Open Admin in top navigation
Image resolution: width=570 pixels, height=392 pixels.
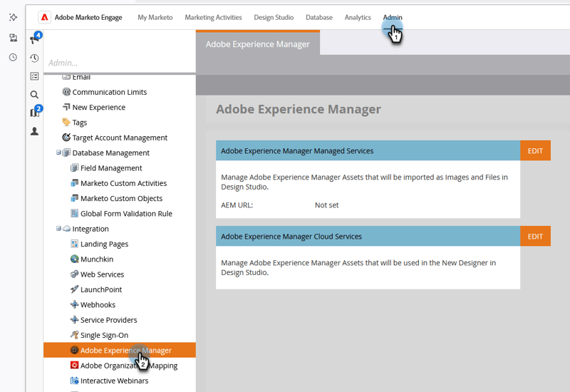[393, 17]
